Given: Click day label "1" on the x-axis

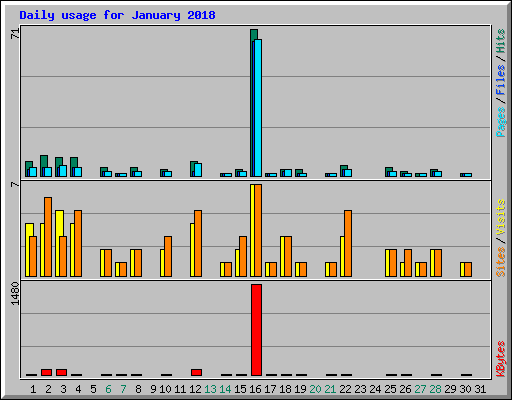Looking at the screenshot, I should pos(33,389).
